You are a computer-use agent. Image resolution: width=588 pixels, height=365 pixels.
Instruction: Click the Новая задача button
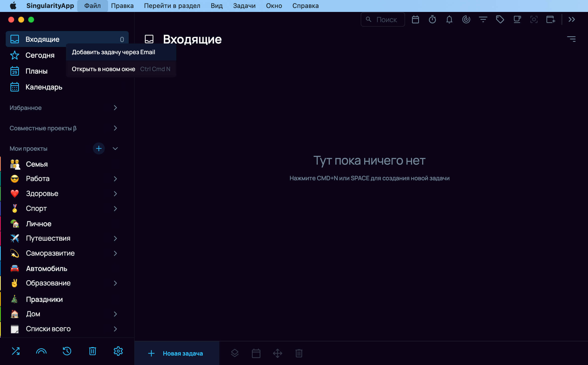177,353
